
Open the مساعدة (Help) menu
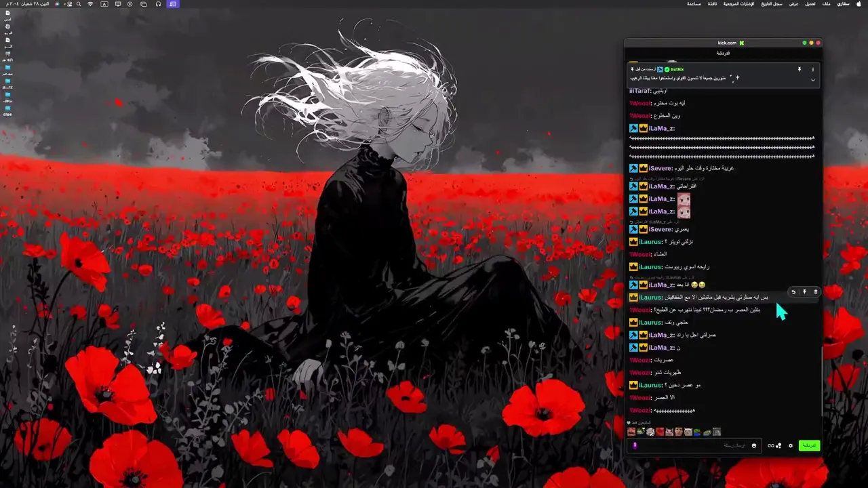click(x=694, y=4)
